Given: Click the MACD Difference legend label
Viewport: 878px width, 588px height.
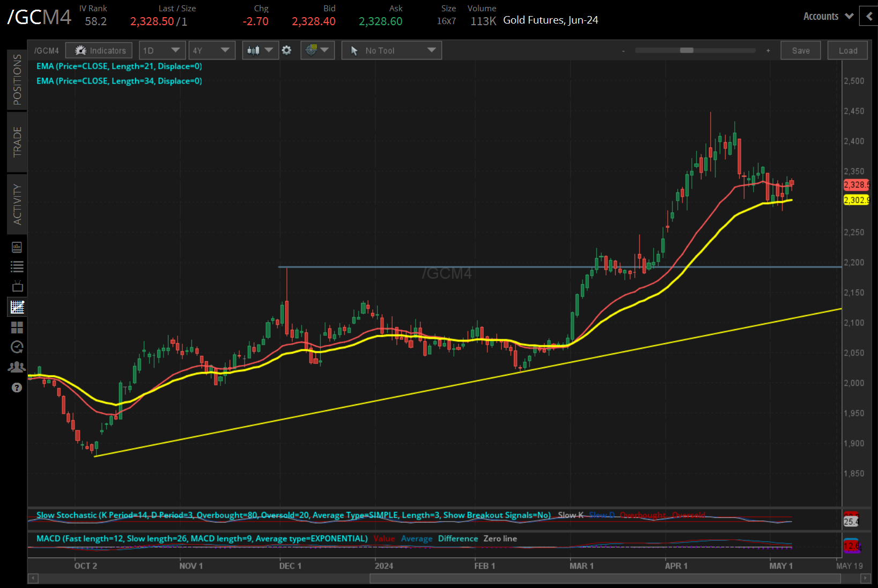Looking at the screenshot, I should point(458,539).
